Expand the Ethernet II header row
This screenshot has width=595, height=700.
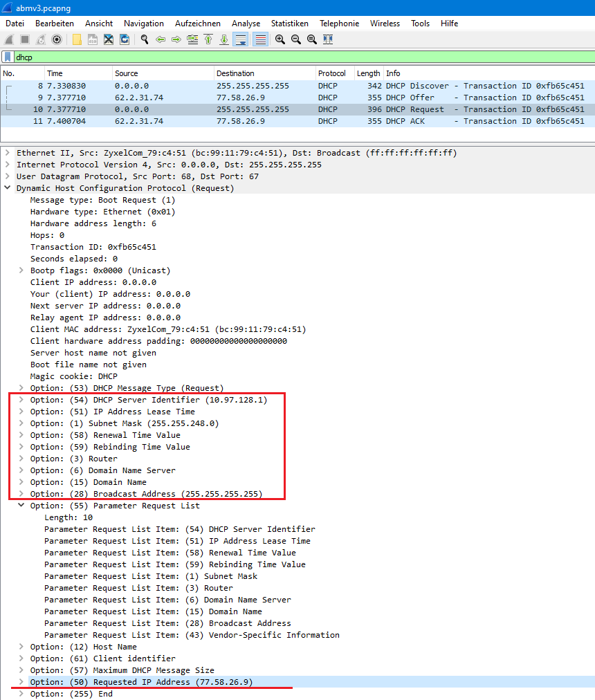tap(8, 153)
